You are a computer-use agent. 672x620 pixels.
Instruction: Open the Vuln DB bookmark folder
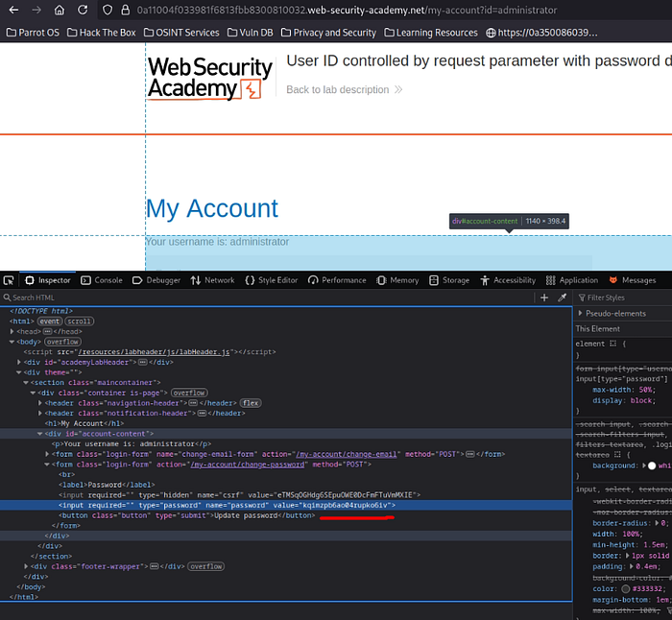[x=250, y=33]
